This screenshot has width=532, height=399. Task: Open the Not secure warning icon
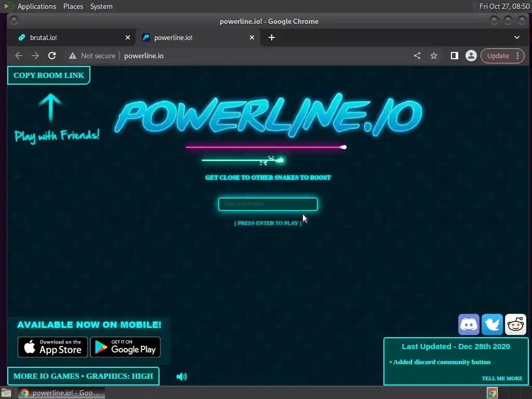[73, 56]
